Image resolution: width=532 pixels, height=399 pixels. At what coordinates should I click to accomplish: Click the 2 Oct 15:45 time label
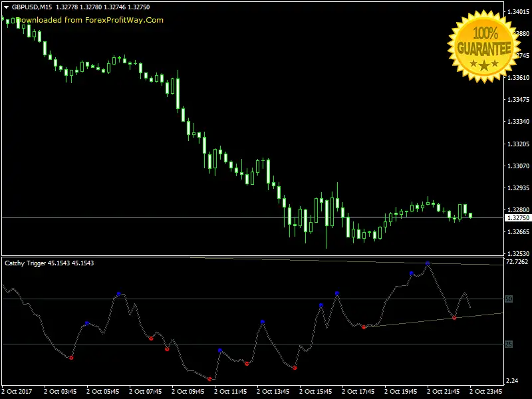(x=315, y=392)
